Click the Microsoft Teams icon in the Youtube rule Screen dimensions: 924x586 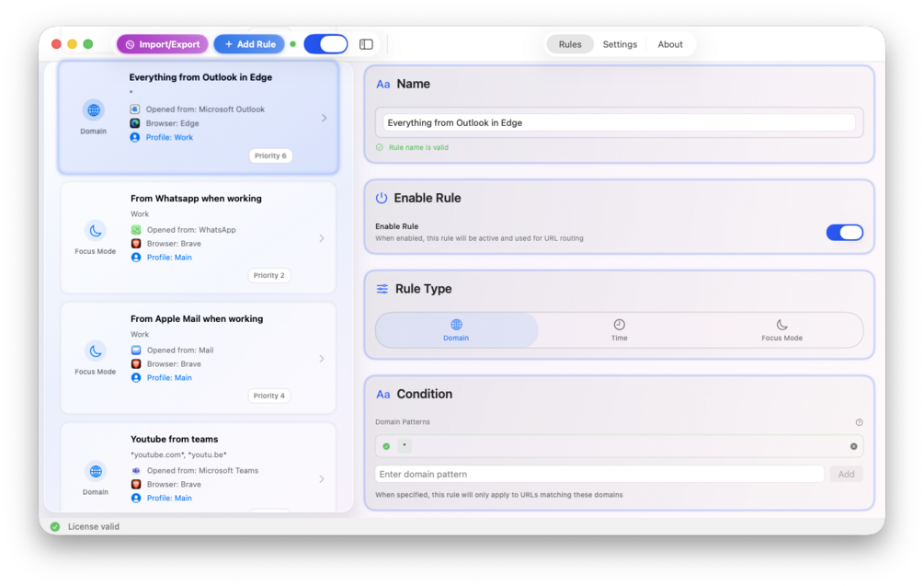(x=136, y=470)
